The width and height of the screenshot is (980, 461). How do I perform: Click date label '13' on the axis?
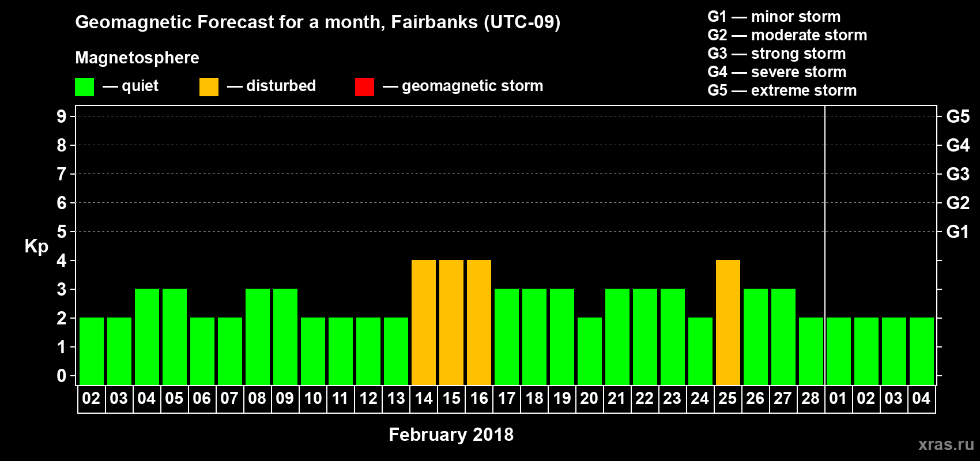click(x=396, y=399)
